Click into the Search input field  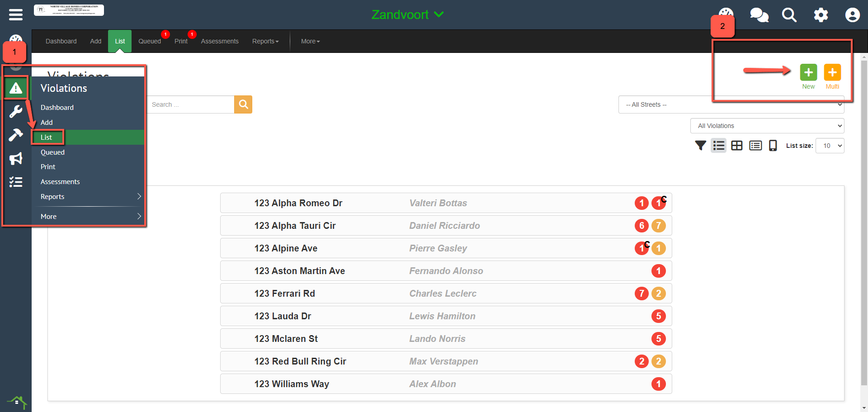190,104
